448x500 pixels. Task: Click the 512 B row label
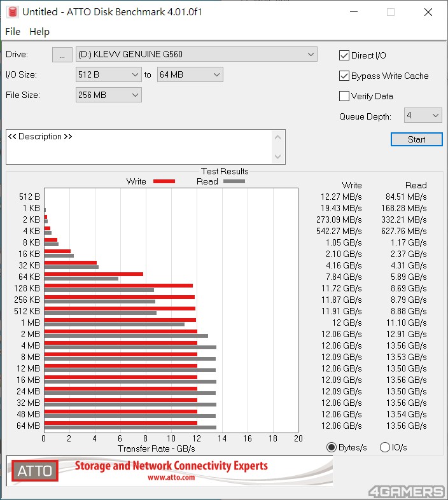pyautogui.click(x=29, y=197)
